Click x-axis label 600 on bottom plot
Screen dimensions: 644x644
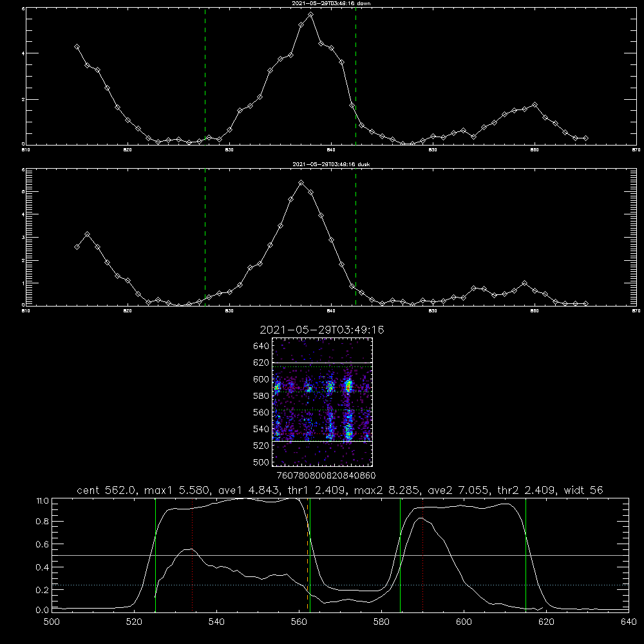coord(464,622)
